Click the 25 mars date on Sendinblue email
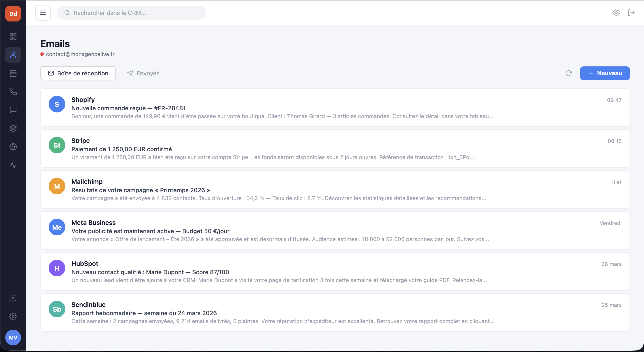 (612, 305)
